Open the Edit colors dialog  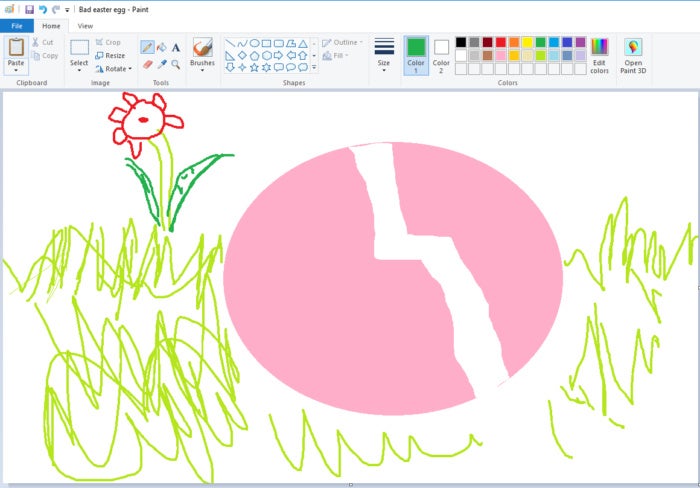coord(599,55)
